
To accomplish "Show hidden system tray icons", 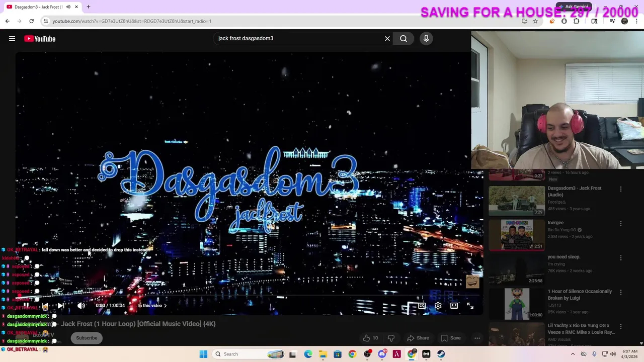I will coord(573,354).
